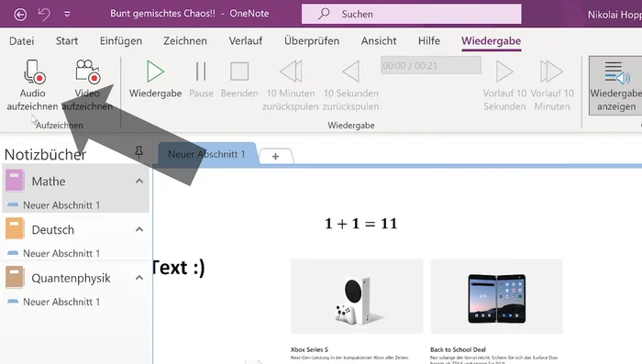Start Video aufzeichnen recording

tap(87, 85)
